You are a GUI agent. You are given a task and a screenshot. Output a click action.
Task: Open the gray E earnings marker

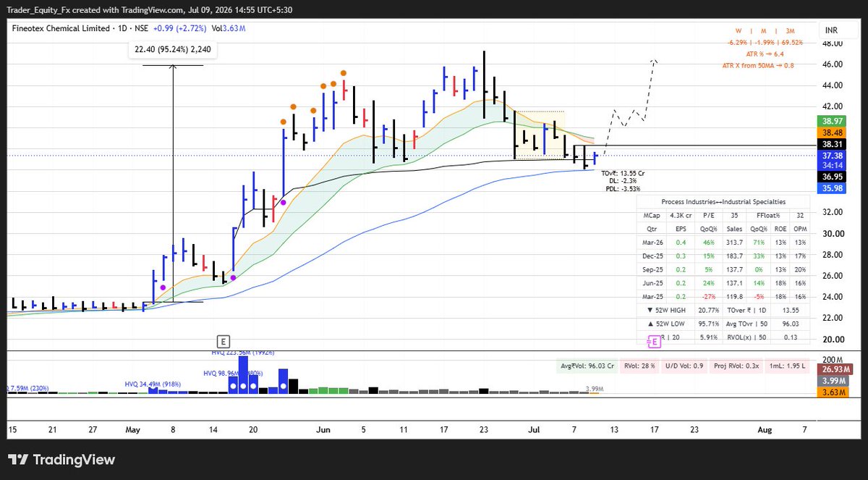click(x=224, y=341)
